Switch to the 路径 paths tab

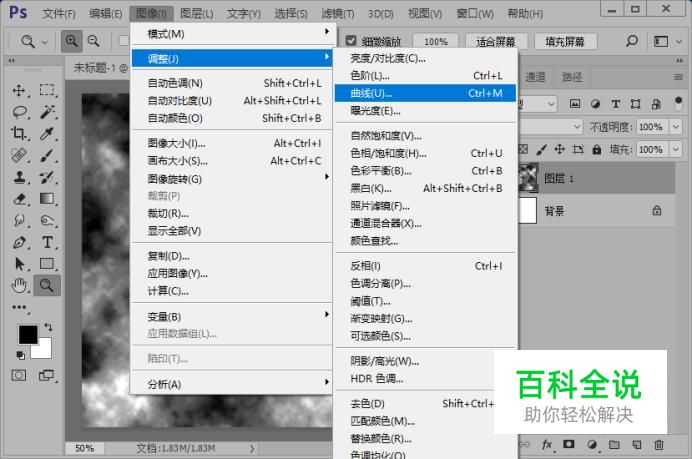tap(572, 77)
